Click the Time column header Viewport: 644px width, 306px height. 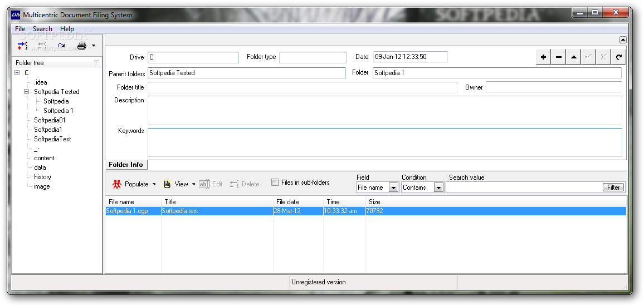[x=345, y=202]
